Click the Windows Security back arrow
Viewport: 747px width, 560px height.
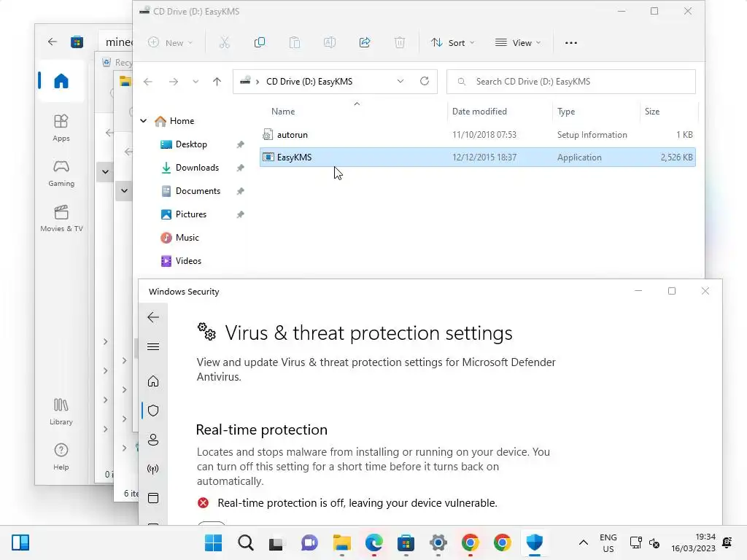coord(153,317)
